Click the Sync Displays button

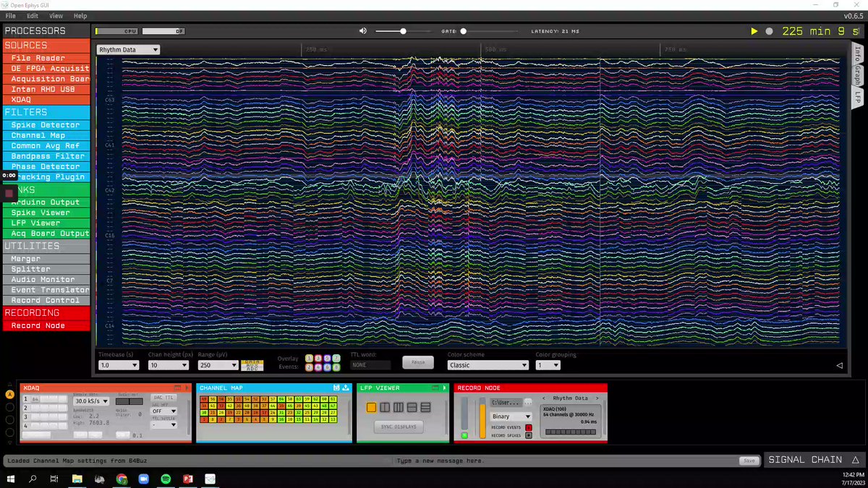tap(399, 427)
